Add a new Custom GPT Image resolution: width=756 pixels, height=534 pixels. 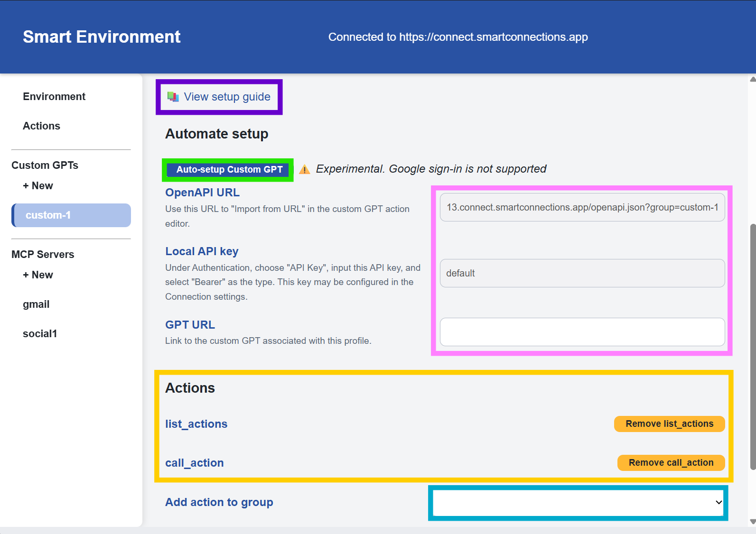tap(38, 186)
